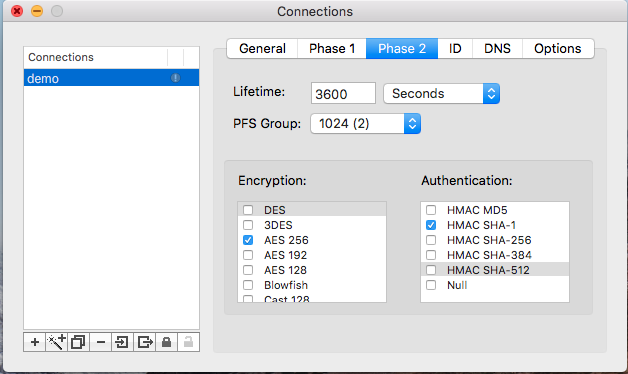Select the demo connection row
Image resolution: width=628 pixels, height=374 pixels.
coord(111,78)
